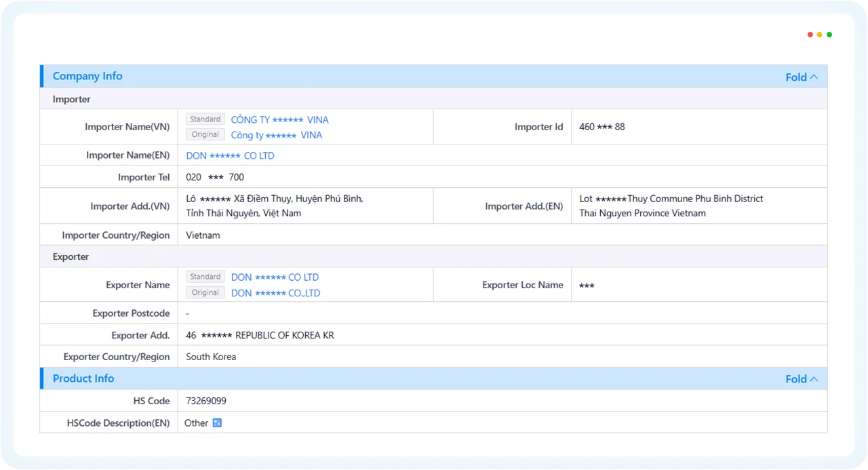Click the Importer Name(EN) label

tap(128, 155)
